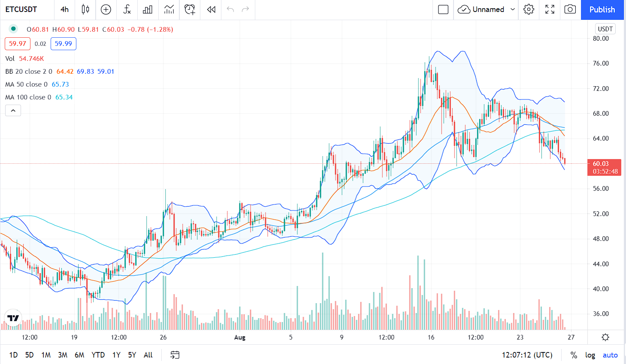Click the 59.99 buy price button

[x=64, y=44]
